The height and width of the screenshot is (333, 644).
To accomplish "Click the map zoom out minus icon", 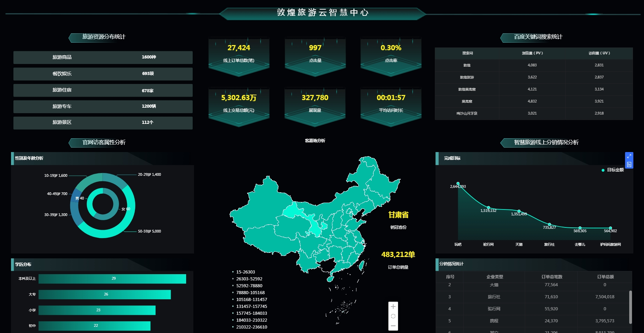I will [x=393, y=325].
